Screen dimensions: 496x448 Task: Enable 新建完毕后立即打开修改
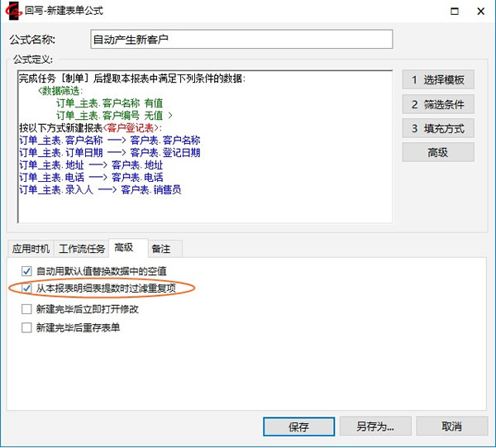coord(27,309)
